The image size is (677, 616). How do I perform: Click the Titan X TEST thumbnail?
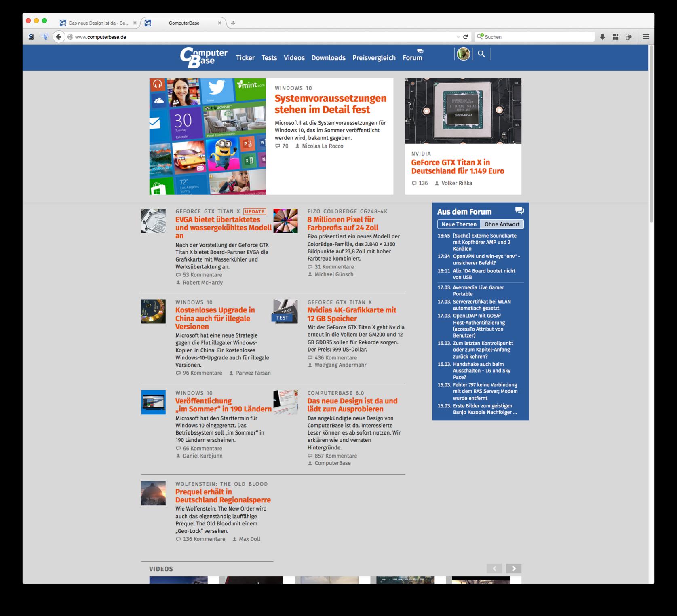pyautogui.click(x=285, y=311)
